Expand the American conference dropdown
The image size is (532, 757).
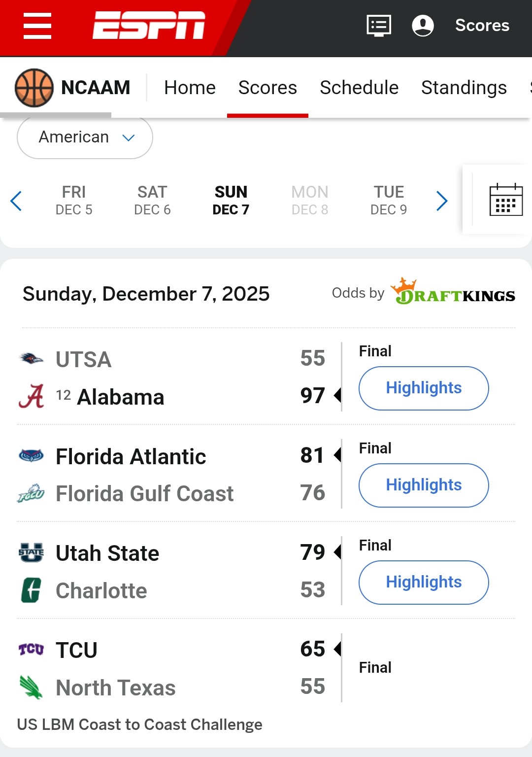85,138
